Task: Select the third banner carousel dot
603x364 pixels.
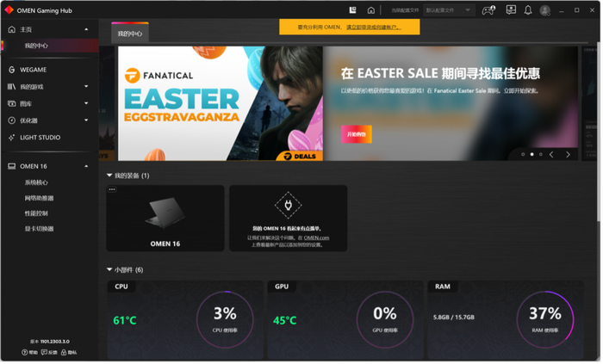Action: [x=541, y=154]
